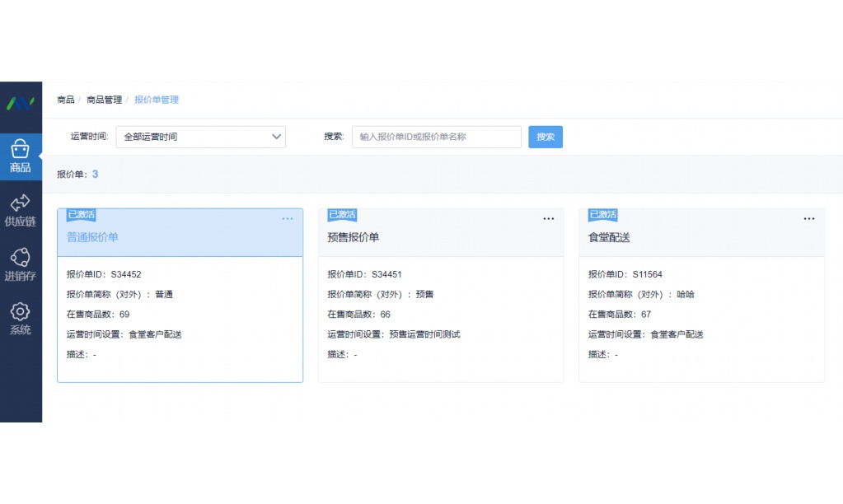Click the quotation search input field

pos(436,137)
